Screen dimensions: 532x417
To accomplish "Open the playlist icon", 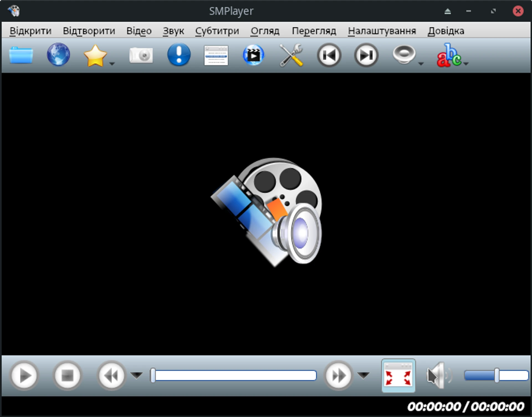I will (216, 55).
